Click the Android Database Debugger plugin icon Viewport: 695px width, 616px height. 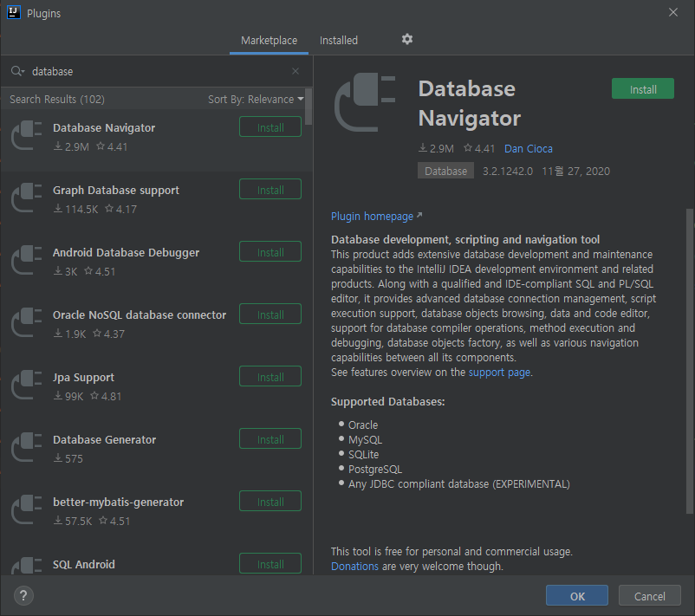tap(27, 260)
